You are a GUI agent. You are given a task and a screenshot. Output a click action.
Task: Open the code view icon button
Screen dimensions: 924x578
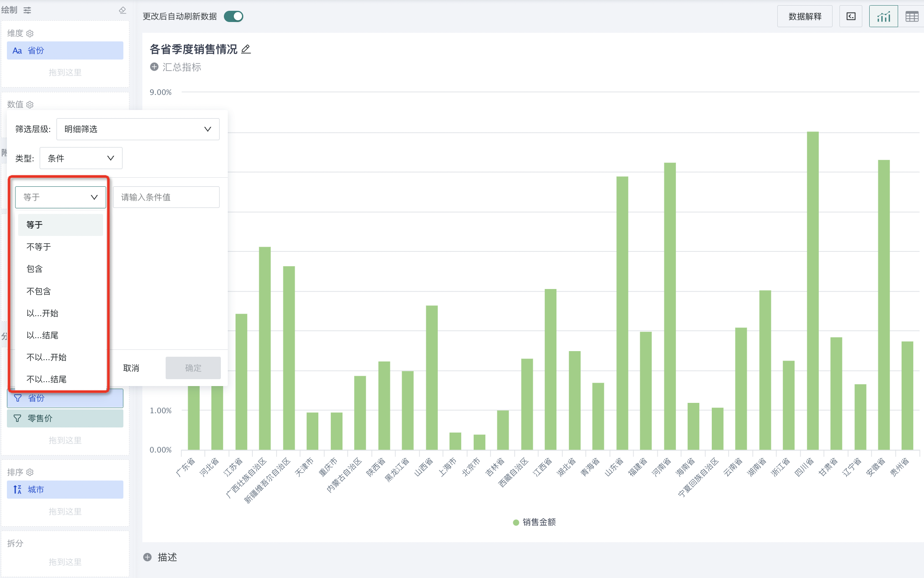pos(851,17)
